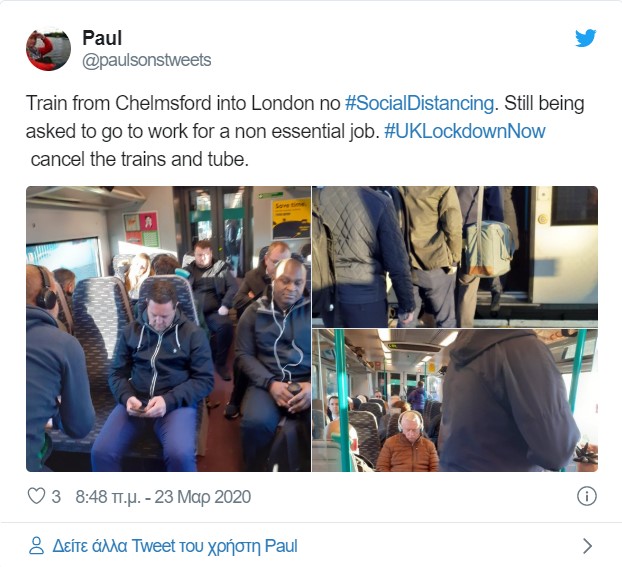This screenshot has height=567, width=622.
Task: Click the person icon beside Paul's tweets link
Action: [x=36, y=546]
